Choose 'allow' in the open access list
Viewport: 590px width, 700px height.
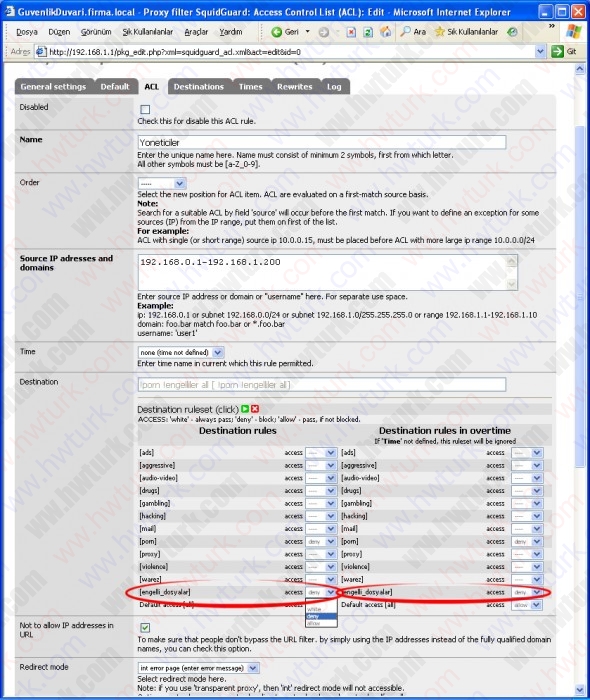tap(321, 623)
